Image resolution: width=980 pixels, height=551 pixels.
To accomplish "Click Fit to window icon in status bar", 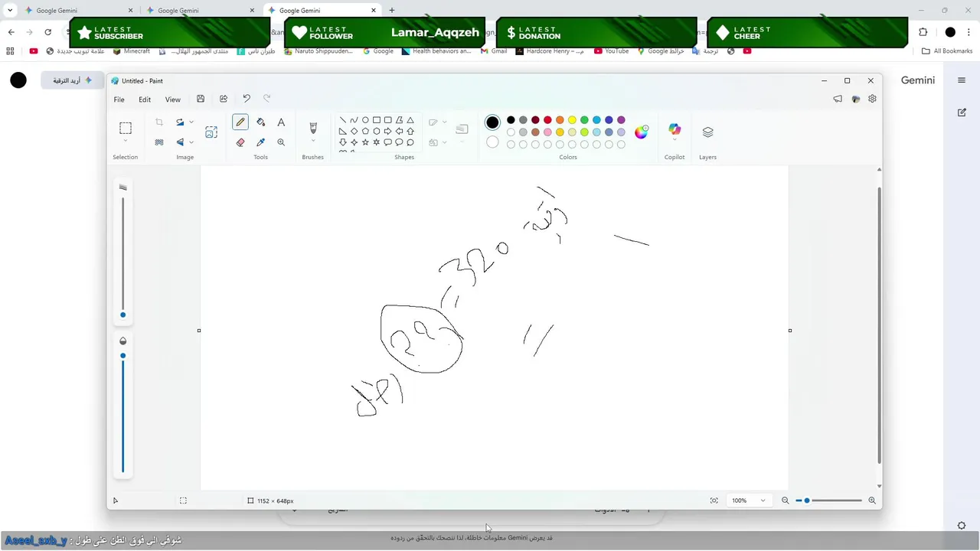I will 714,500.
